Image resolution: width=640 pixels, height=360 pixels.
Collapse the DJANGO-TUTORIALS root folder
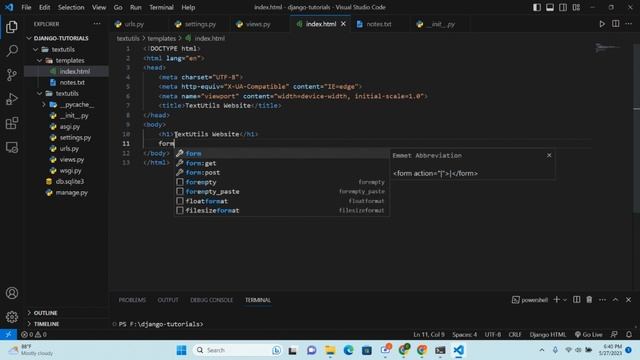pyautogui.click(x=61, y=38)
